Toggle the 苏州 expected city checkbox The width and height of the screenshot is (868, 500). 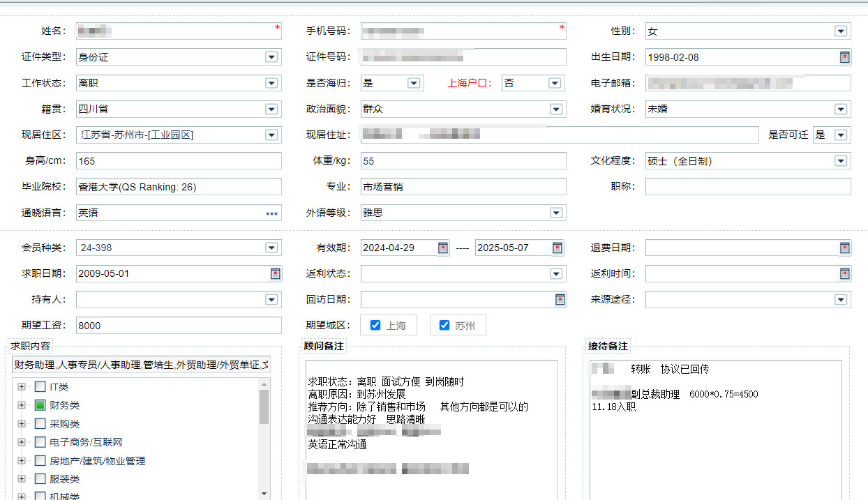pyautogui.click(x=444, y=325)
